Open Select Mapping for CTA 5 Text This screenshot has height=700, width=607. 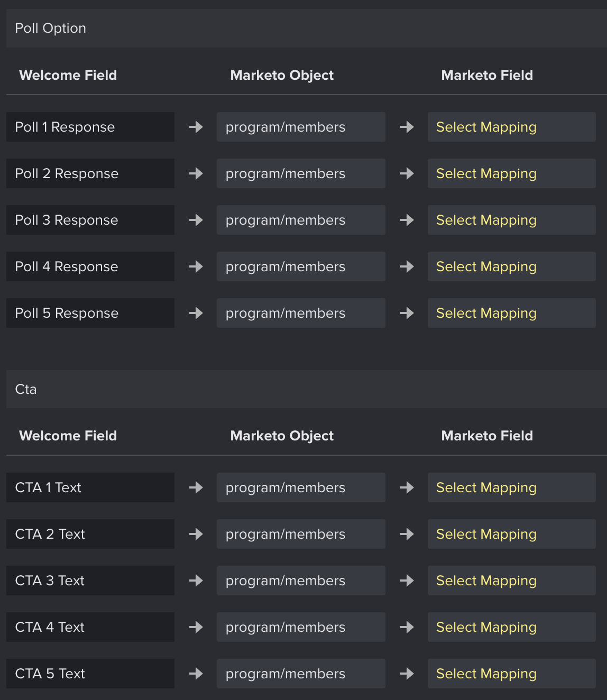(x=511, y=674)
